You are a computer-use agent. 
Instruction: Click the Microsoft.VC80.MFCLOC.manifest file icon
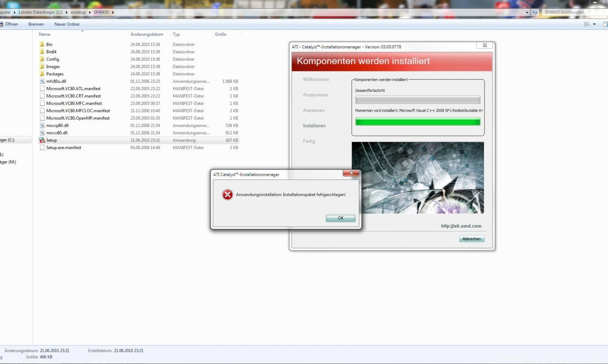pyautogui.click(x=42, y=111)
